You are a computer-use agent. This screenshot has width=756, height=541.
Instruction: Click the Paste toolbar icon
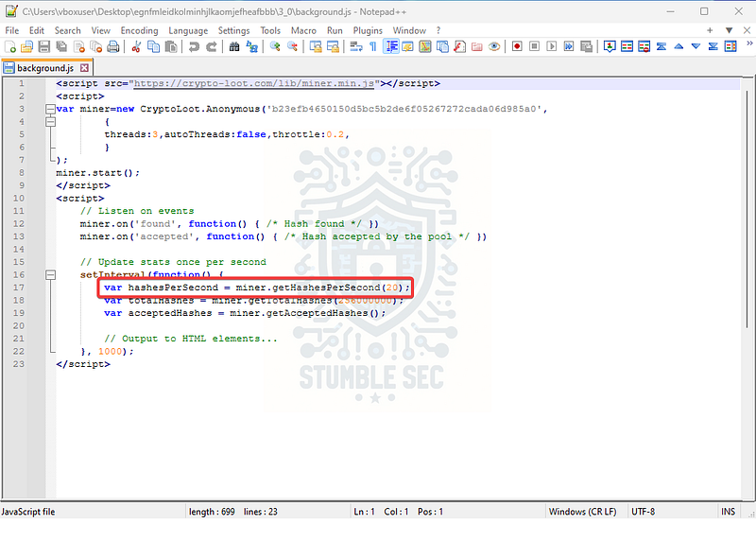click(171, 46)
